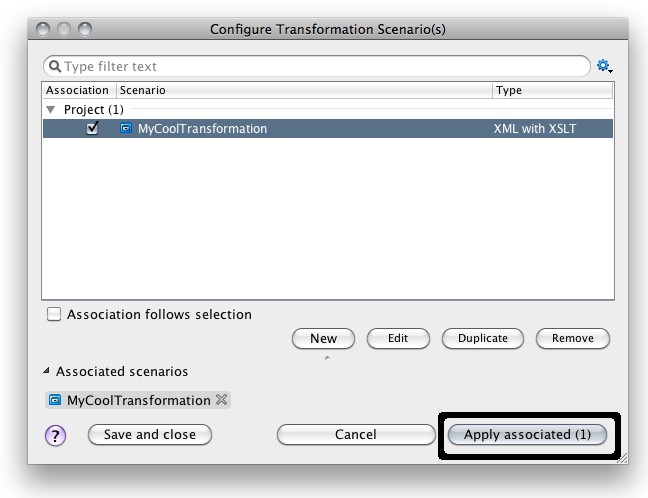Image resolution: width=648 pixels, height=498 pixels.
Task: Click Apply associated (1) button
Action: (x=527, y=435)
